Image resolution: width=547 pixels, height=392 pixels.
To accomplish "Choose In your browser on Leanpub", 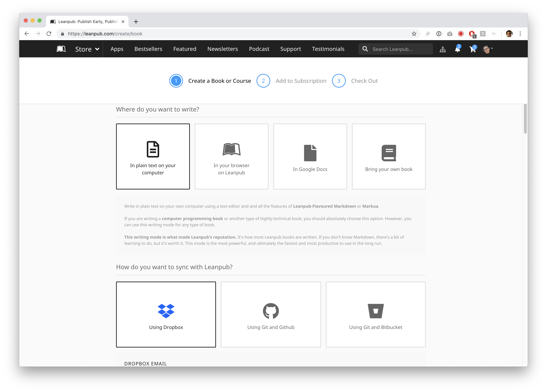I will pos(231,156).
